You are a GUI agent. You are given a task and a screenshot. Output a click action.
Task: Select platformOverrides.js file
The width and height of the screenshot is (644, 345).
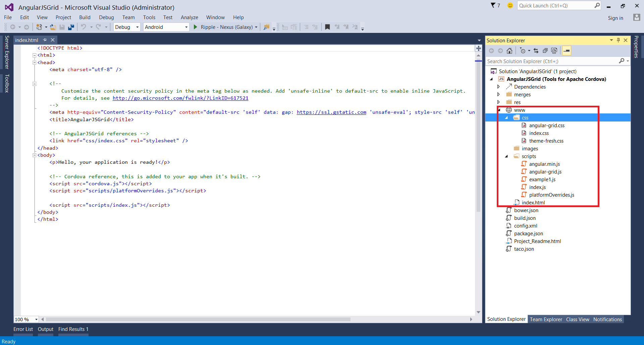tap(551, 195)
